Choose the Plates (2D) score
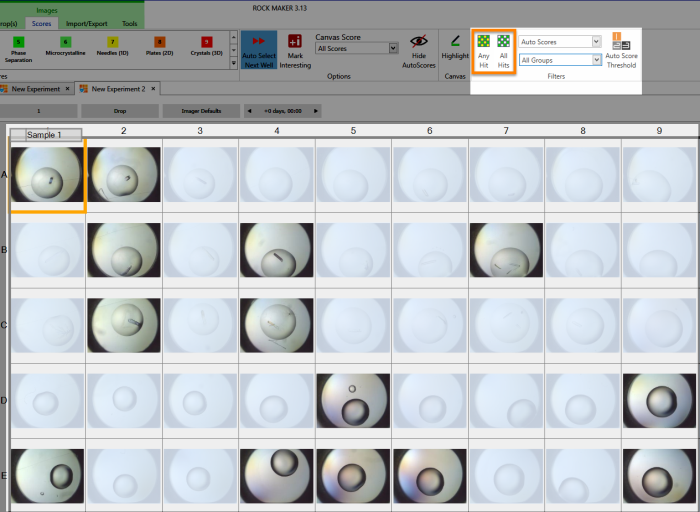 pos(159,42)
